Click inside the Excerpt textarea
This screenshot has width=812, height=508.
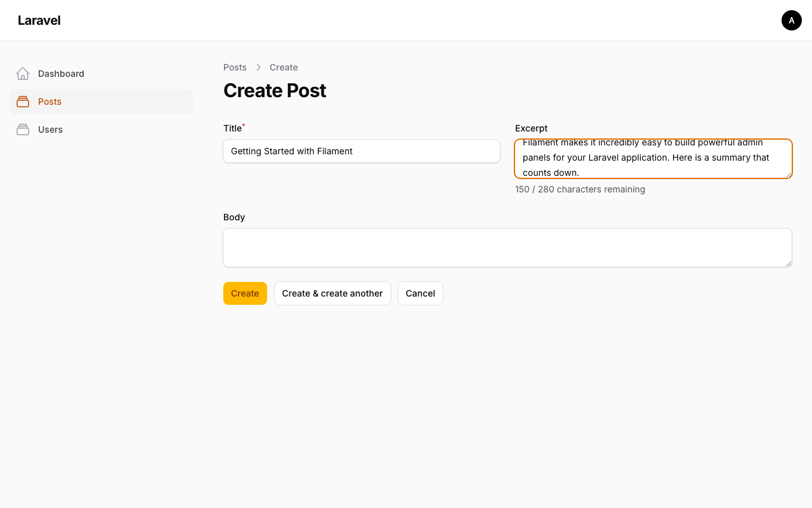click(x=653, y=159)
